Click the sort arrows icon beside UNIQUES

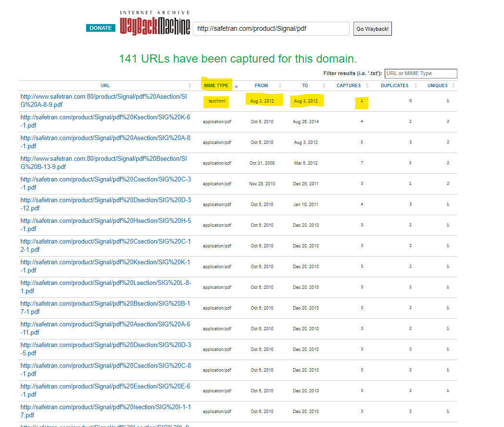pyautogui.click(x=453, y=86)
